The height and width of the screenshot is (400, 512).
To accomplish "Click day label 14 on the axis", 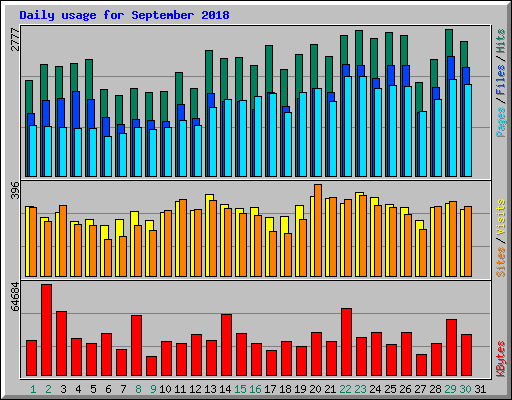I will coord(225,389).
